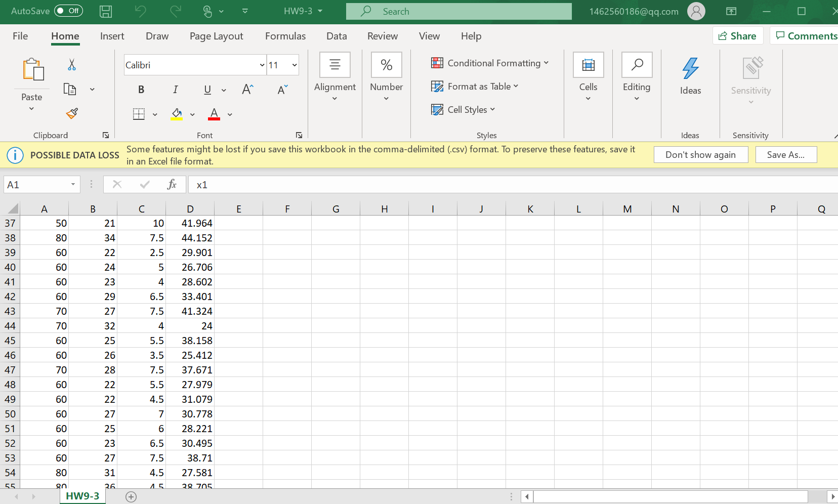Click the Copy icon in Clipboard group

[x=70, y=90]
